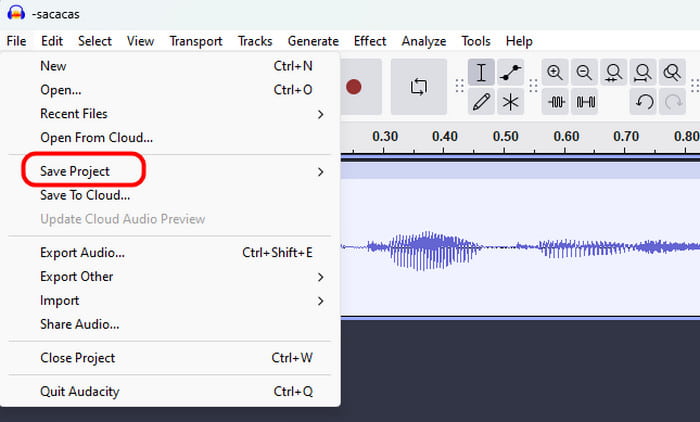
Task: Click timeline ruler at 0.50
Action: pyautogui.click(x=505, y=136)
